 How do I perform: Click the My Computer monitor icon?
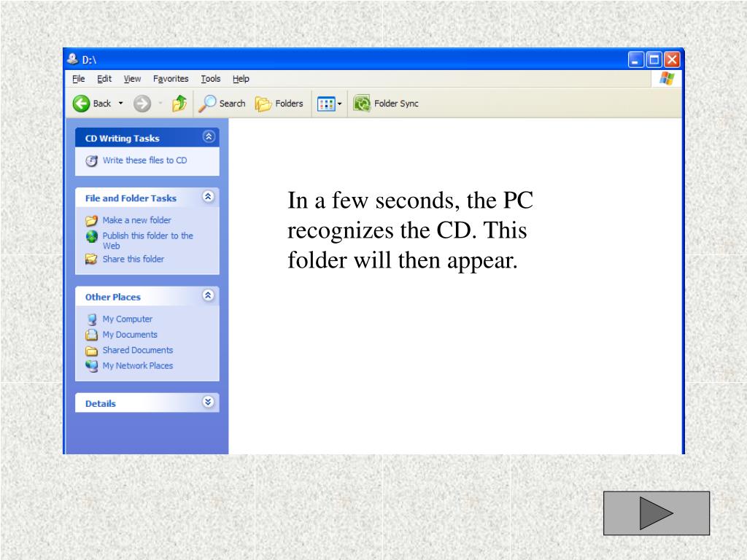(x=91, y=319)
